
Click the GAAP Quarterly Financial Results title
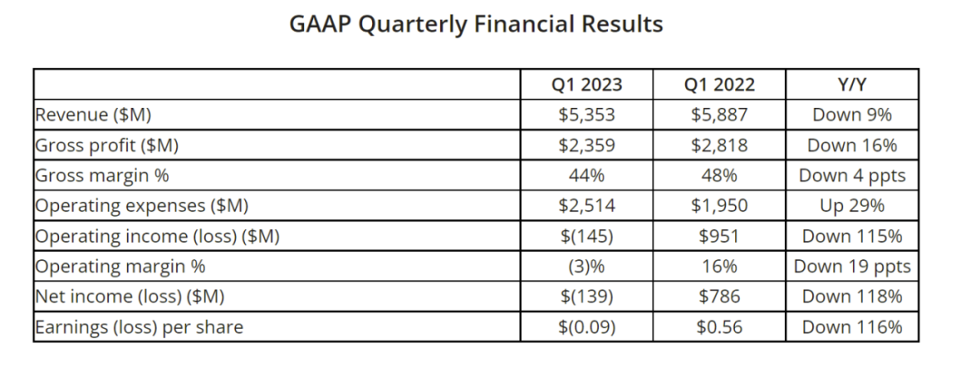(475, 24)
